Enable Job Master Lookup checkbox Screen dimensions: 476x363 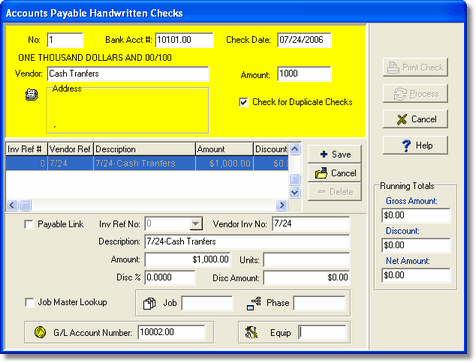click(29, 302)
